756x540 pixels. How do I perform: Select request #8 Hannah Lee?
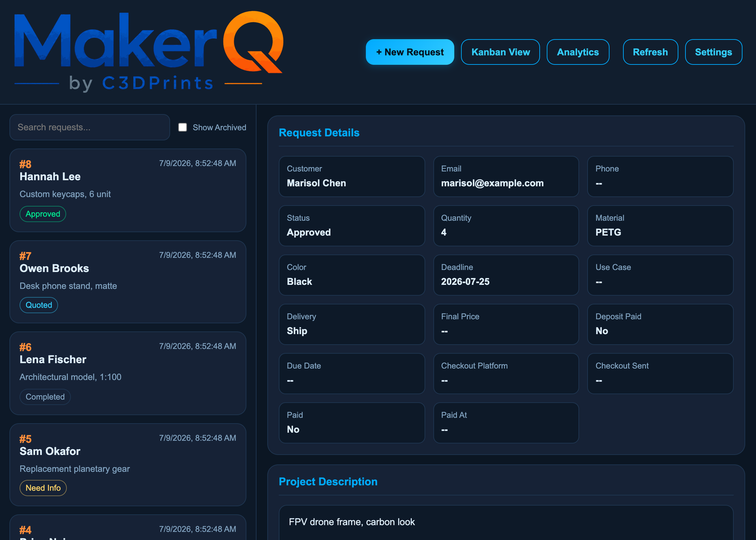pos(128,190)
